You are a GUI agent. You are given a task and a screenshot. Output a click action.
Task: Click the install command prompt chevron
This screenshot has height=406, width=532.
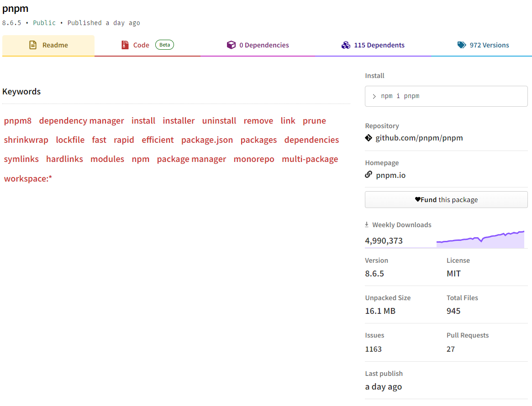point(374,97)
